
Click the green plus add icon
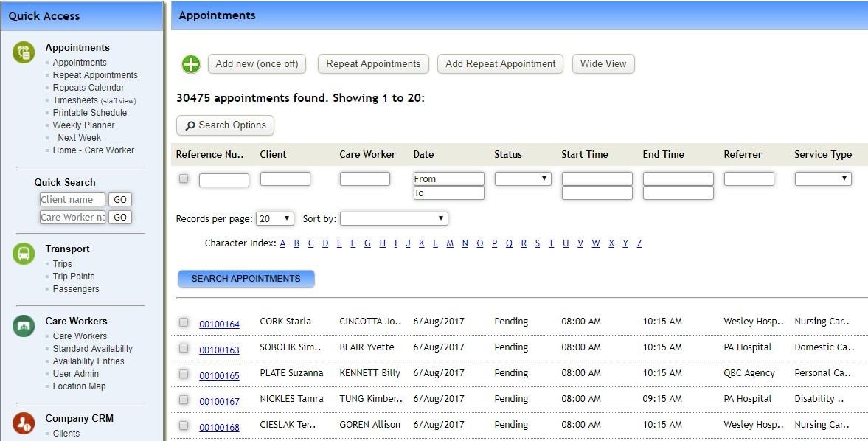click(x=191, y=64)
